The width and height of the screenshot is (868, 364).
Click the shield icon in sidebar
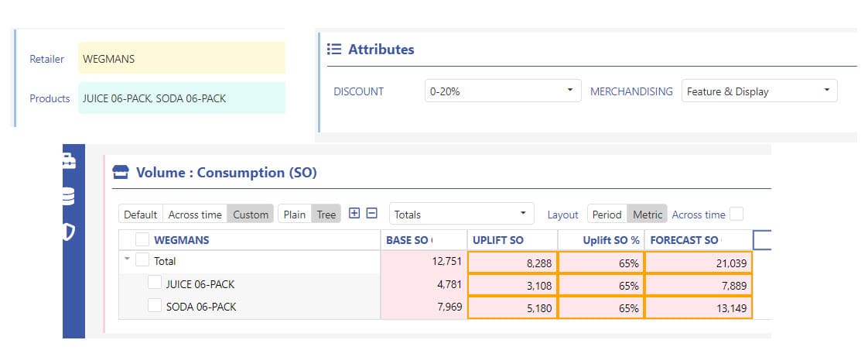pos(68,232)
